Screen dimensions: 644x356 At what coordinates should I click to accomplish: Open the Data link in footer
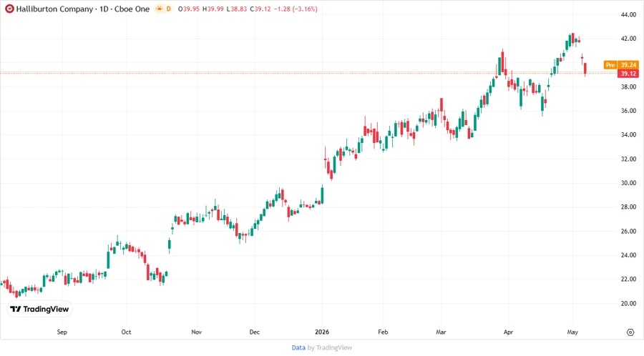(298, 347)
